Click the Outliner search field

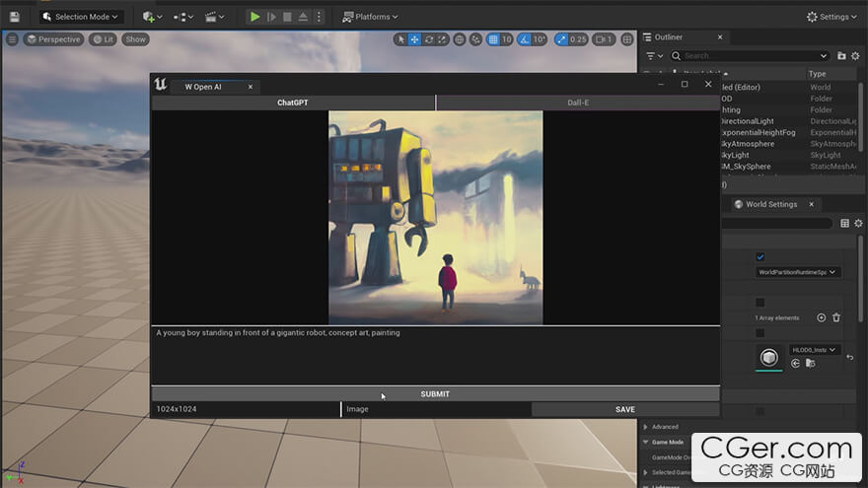click(x=750, y=56)
